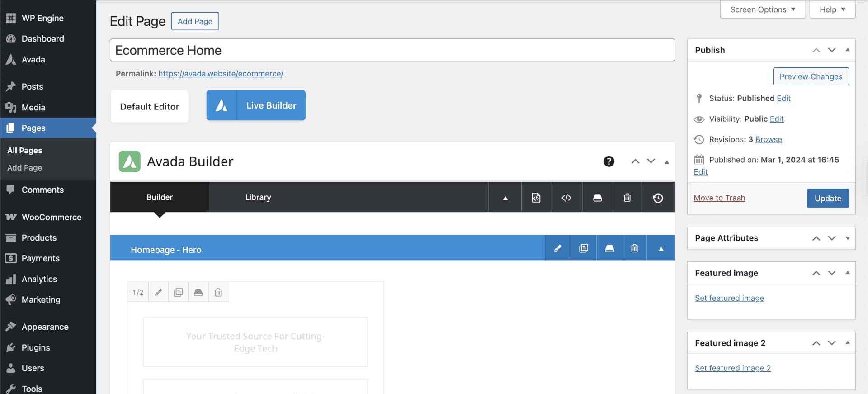Viewport: 868px width, 394px height.
Task: Collapse the Featured image panel
Action: click(848, 273)
